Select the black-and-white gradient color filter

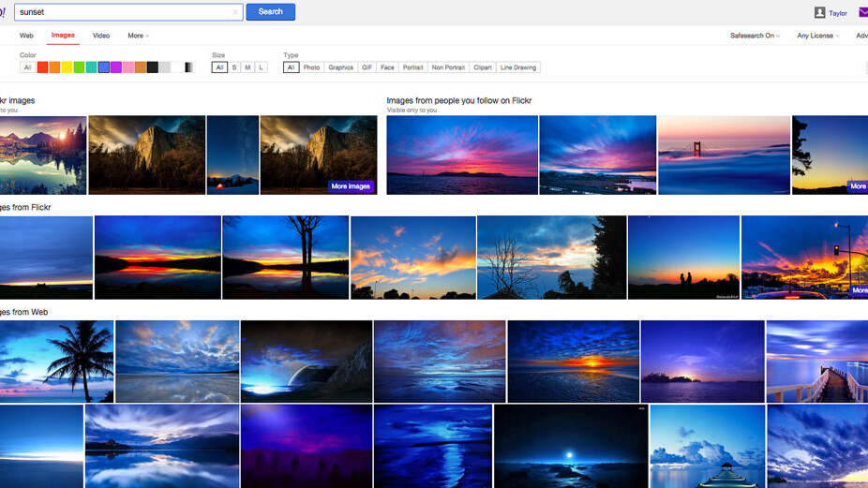[x=188, y=67]
